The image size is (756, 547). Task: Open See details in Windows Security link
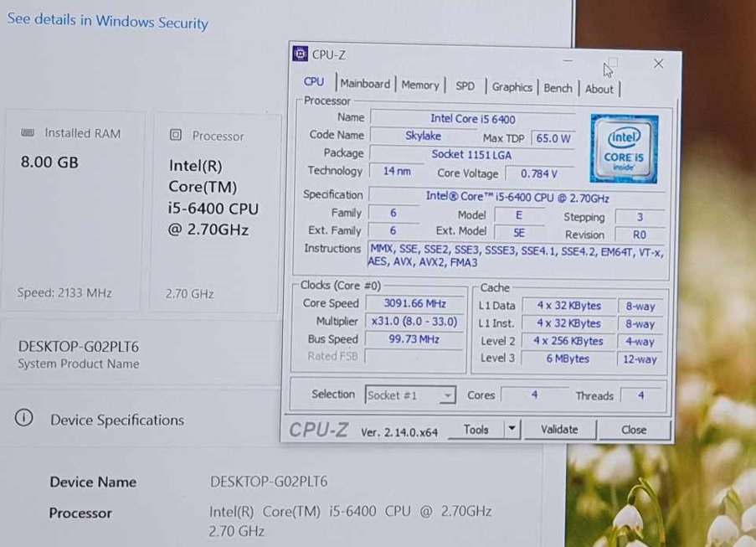tap(107, 21)
